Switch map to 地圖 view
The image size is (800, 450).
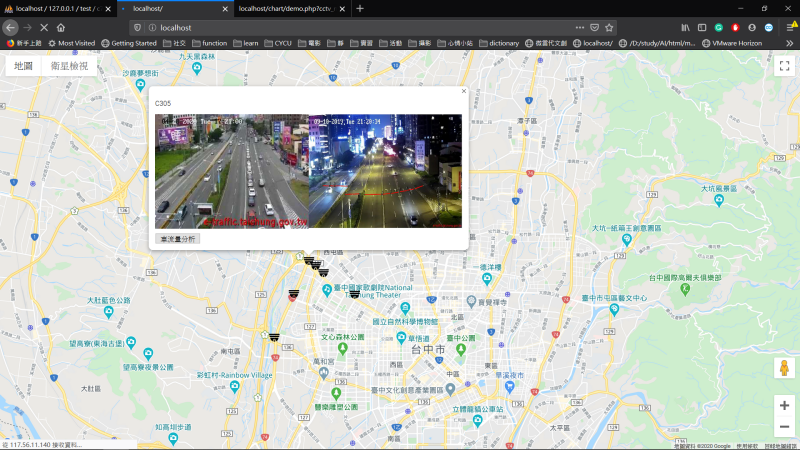point(23,66)
